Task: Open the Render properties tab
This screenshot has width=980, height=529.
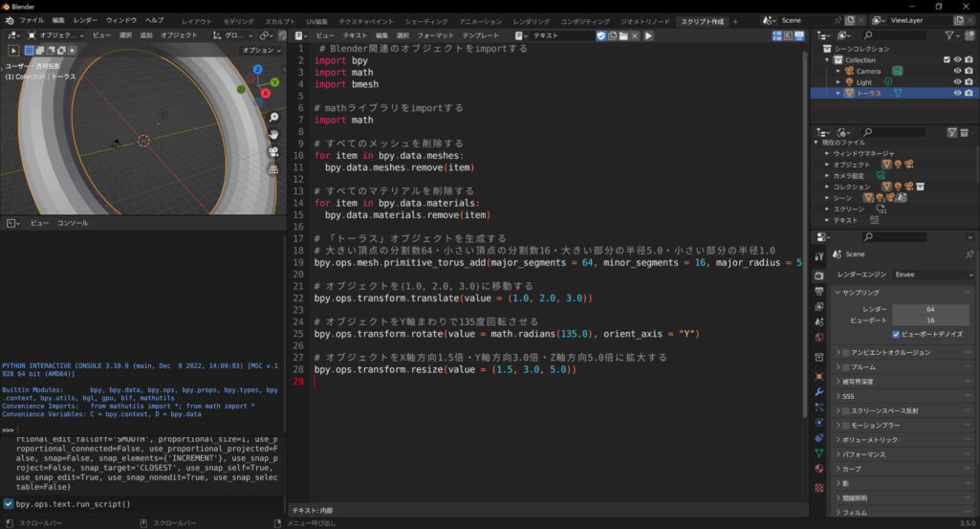Action: (x=819, y=276)
